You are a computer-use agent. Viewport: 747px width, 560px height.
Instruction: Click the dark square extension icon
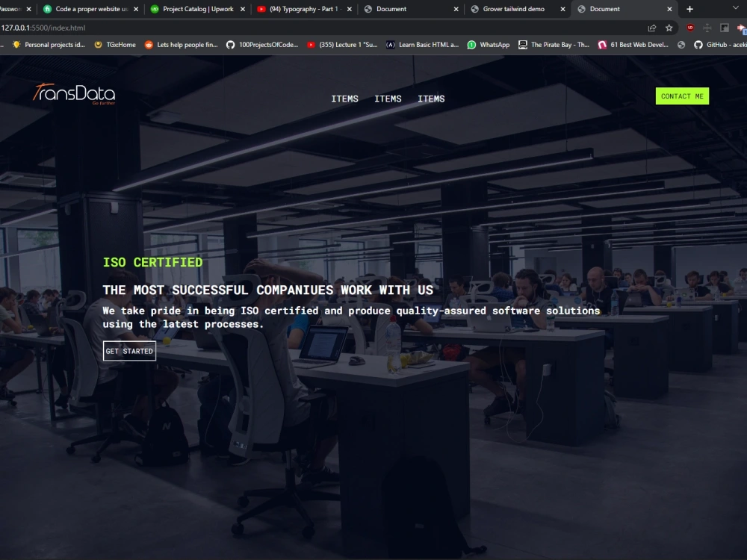coord(724,28)
